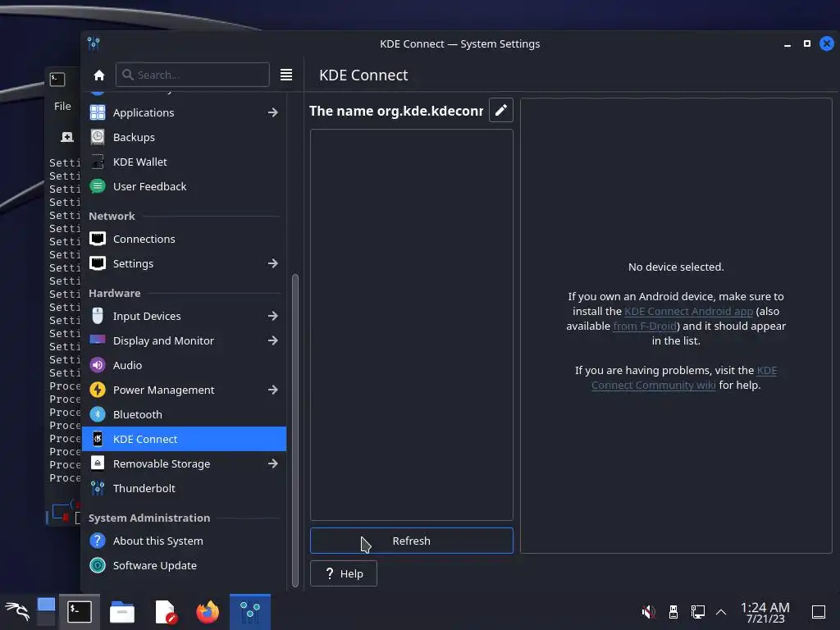840x630 pixels.
Task: Click the System Settings taskbar entry
Action: [250, 612]
